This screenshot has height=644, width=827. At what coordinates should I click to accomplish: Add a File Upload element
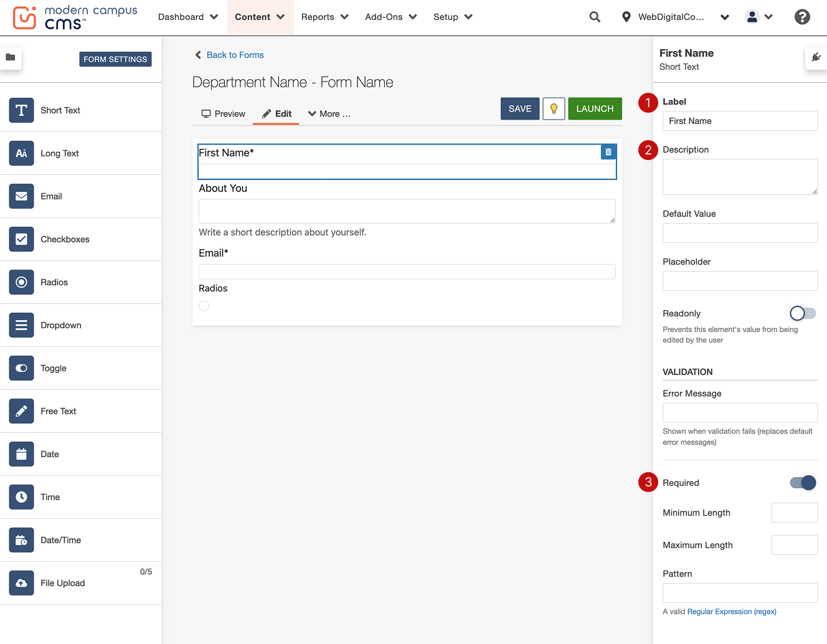pos(62,583)
